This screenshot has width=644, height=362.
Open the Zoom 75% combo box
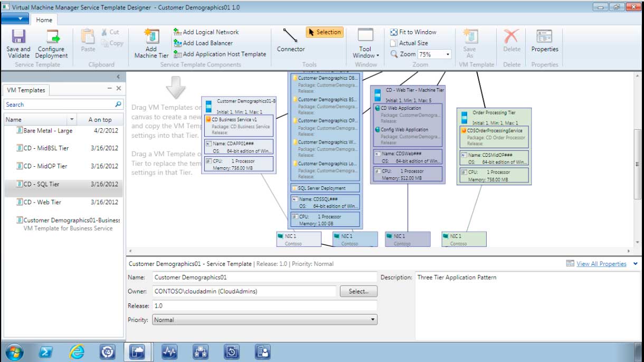click(x=434, y=54)
